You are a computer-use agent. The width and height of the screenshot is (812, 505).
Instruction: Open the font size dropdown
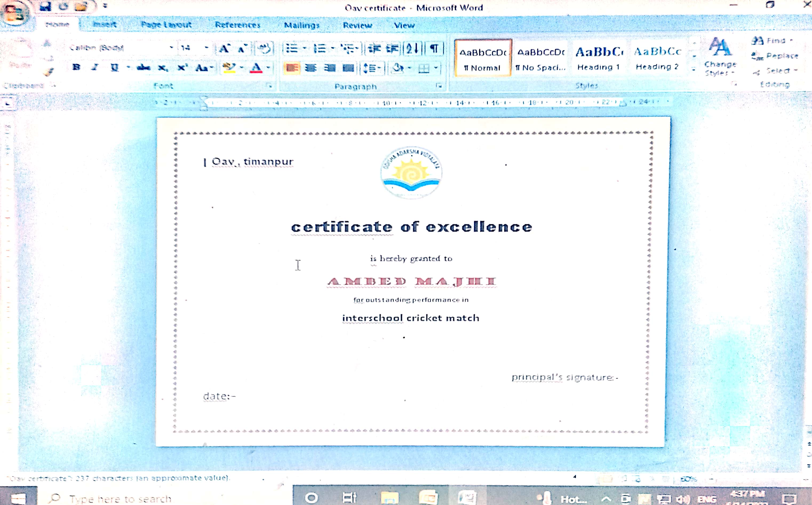[206, 48]
